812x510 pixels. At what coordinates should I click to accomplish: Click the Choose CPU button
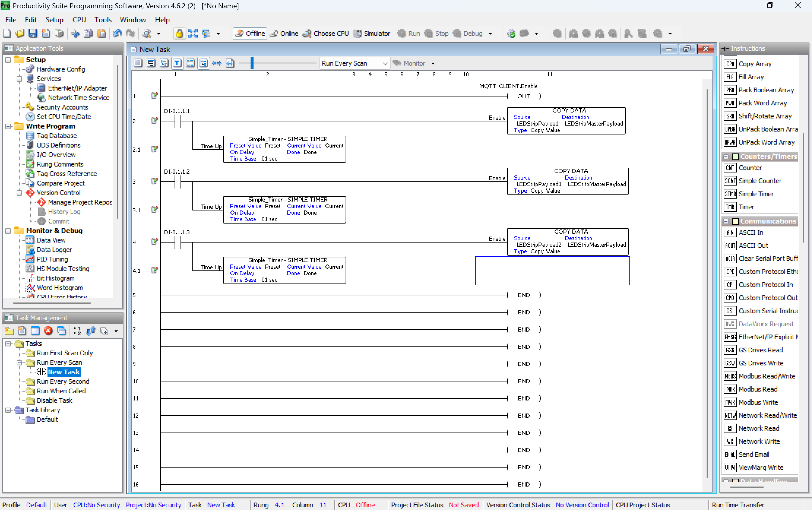(326, 33)
